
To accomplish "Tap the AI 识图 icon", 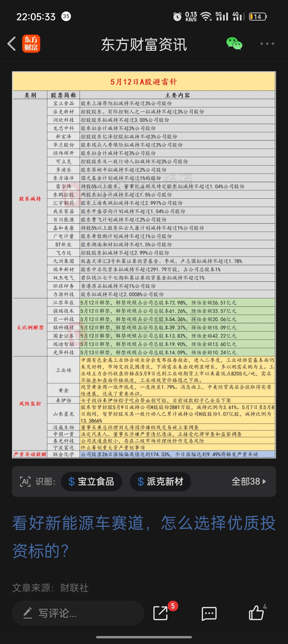I will (x=25, y=482).
